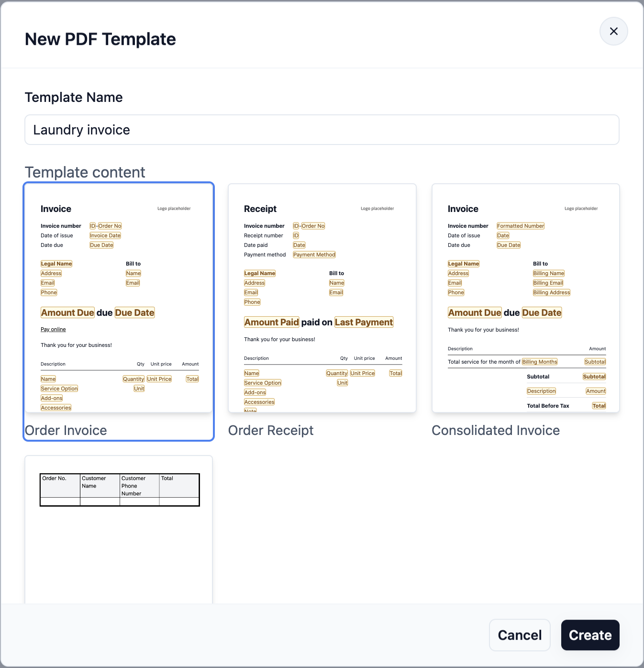The height and width of the screenshot is (668, 644).
Task: Click Billing Address field in Consolidated Invoice preview
Action: point(552,292)
